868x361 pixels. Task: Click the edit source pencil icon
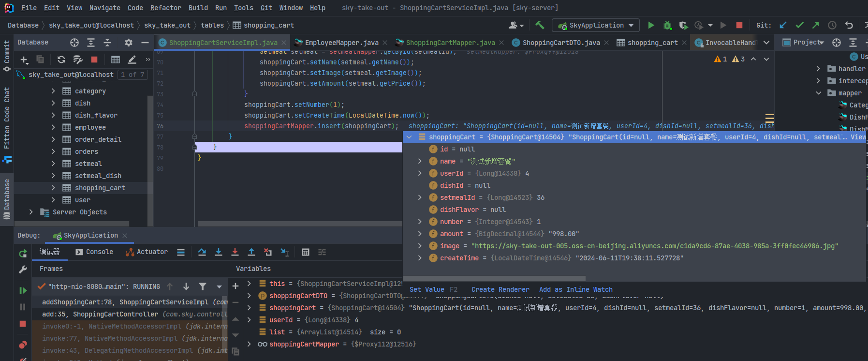[x=132, y=60]
